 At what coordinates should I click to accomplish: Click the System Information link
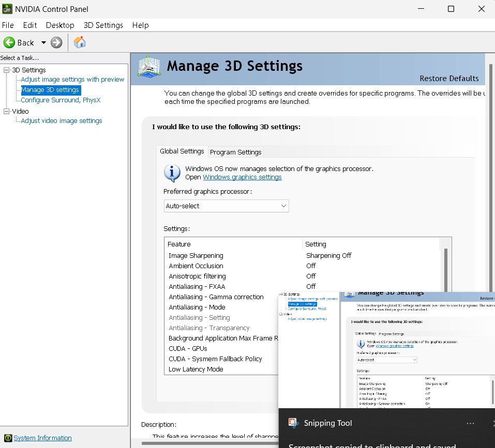coord(42,438)
